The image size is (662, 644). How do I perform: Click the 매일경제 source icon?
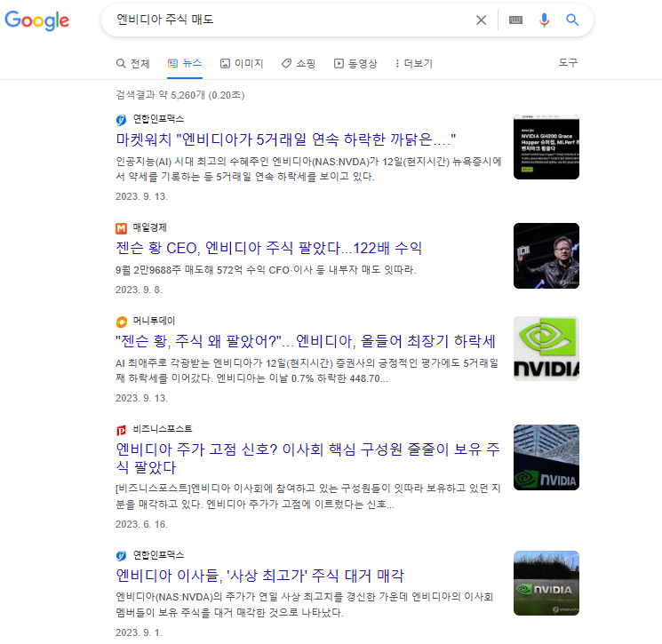[x=121, y=228]
